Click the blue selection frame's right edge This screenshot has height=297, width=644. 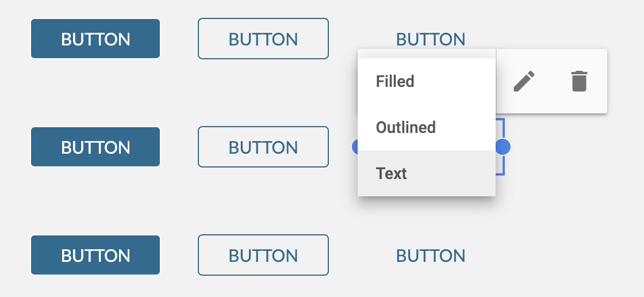[504, 165]
